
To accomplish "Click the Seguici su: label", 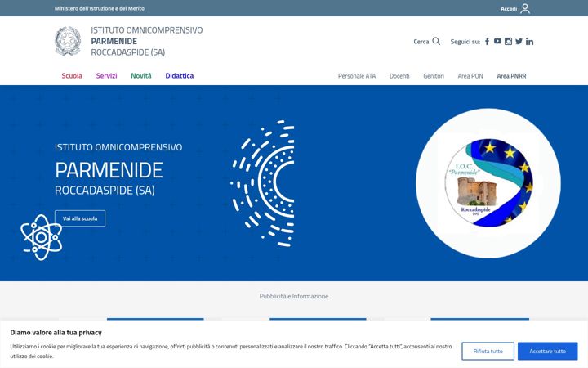I will coord(465,42).
